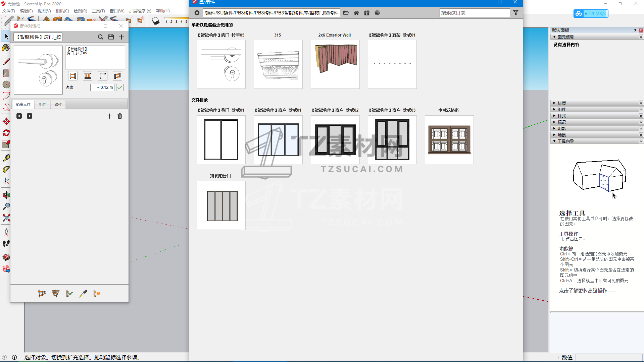Open the 编辑(E) menu
The width and height of the screenshot is (644, 362).
pos(26,11)
